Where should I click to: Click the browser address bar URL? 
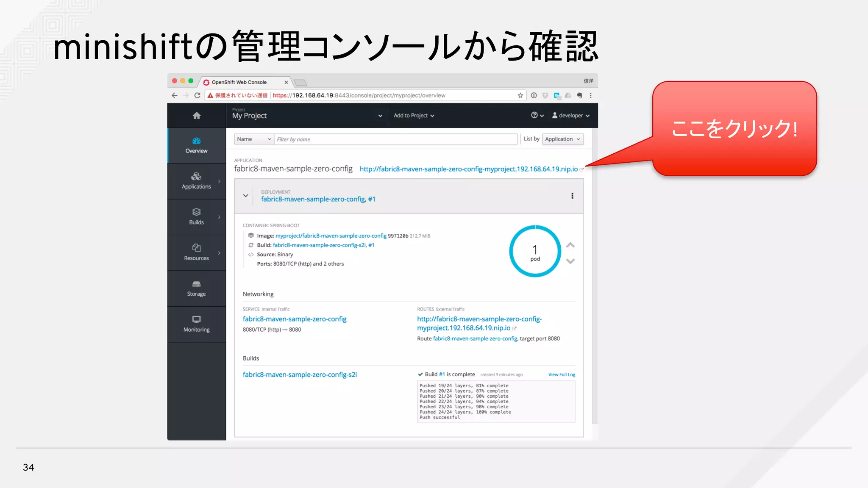point(359,95)
